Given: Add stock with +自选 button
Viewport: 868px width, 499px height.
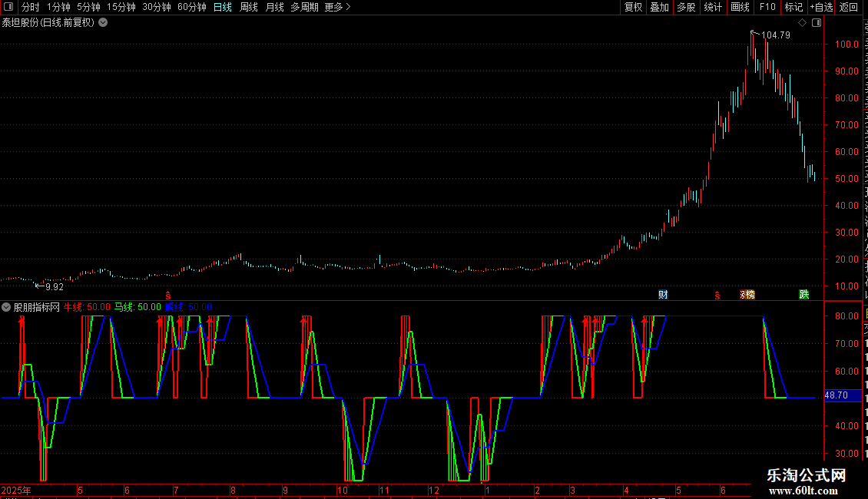Looking at the screenshot, I should [821, 7].
